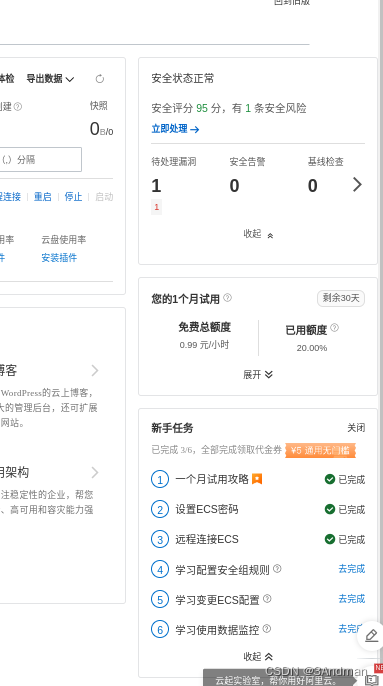Click the step 3 circle icon

pyautogui.click(x=160, y=539)
